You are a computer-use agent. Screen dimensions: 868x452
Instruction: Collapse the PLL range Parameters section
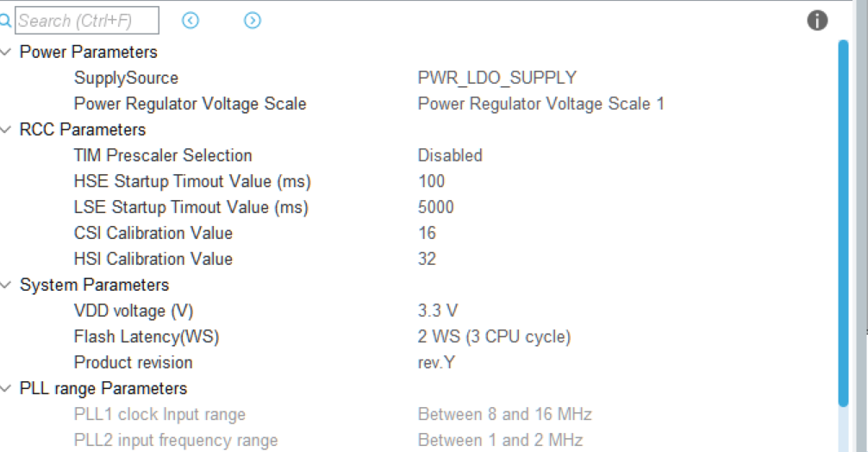click(x=6, y=388)
